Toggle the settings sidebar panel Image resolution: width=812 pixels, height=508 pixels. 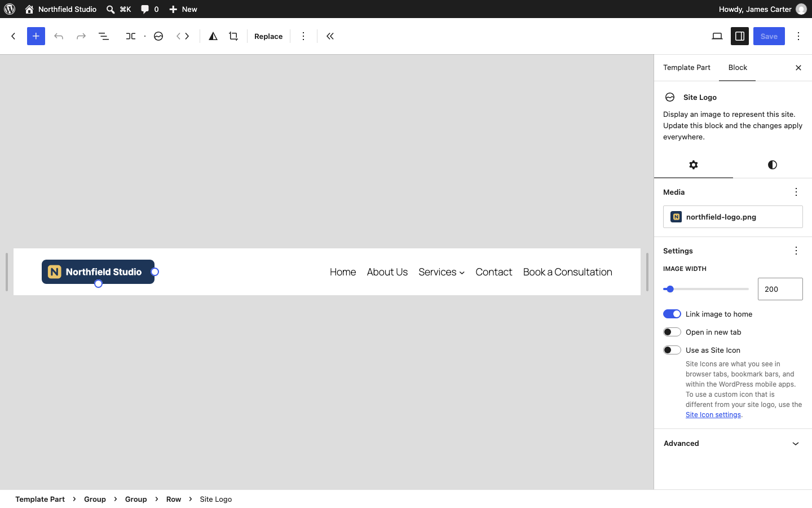740,36
